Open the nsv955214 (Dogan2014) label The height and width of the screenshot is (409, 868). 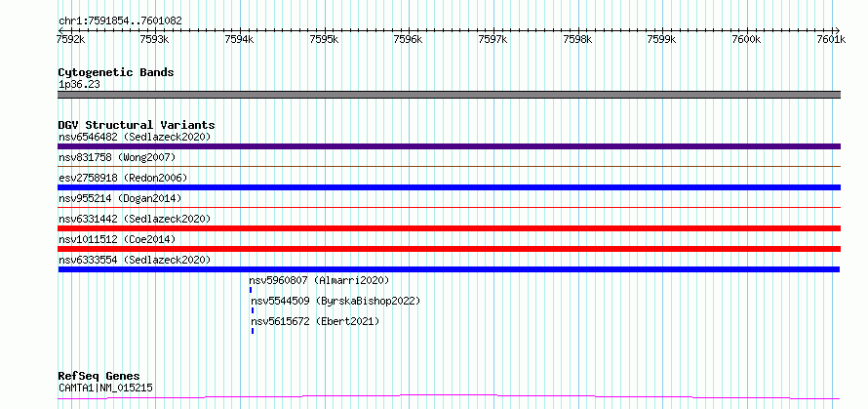120,198
